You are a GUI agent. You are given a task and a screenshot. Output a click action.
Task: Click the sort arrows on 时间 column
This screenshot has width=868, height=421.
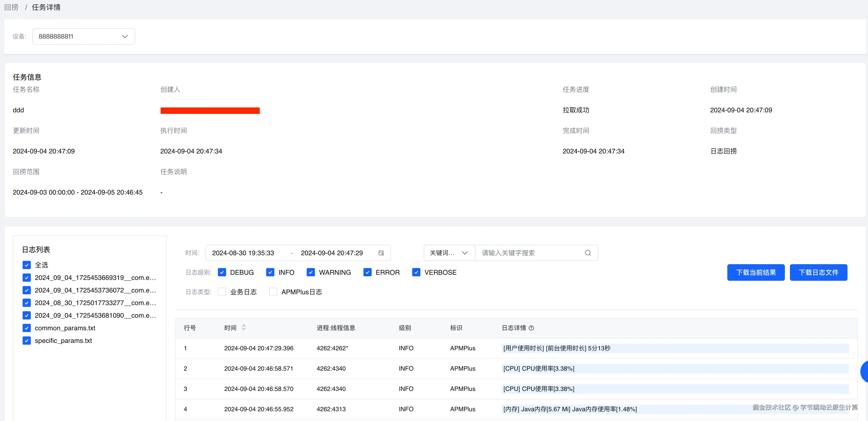click(244, 327)
